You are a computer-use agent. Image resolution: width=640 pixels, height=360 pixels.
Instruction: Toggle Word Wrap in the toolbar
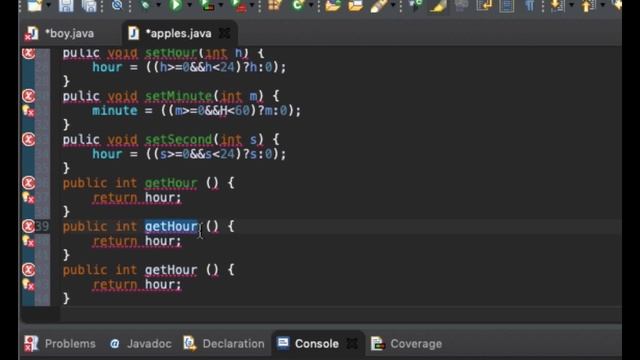[x=484, y=5]
